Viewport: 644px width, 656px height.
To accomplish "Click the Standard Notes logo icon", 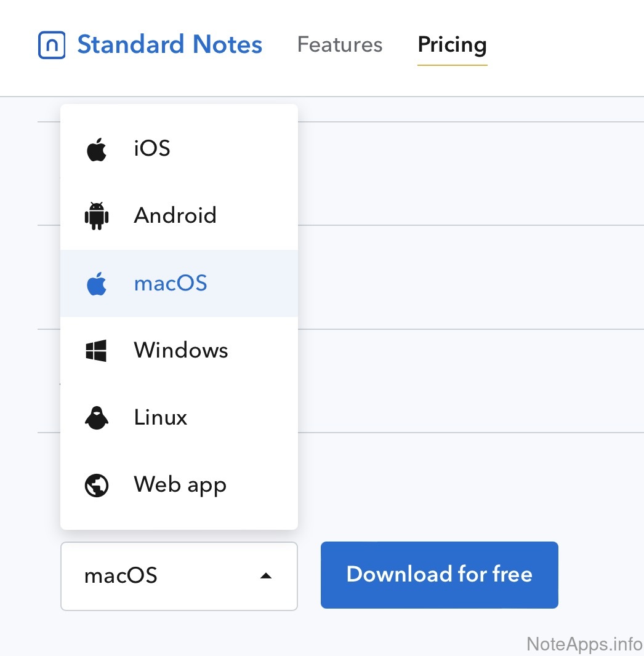I will point(52,45).
